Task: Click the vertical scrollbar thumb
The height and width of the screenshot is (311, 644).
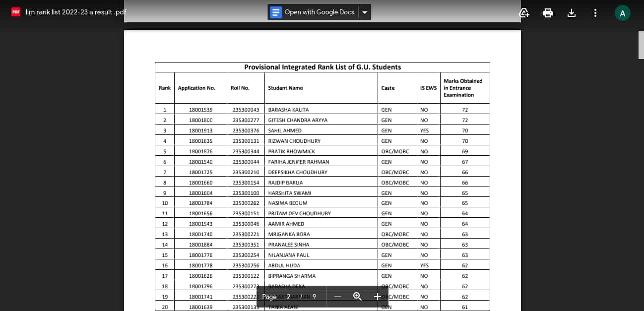Action: click(641, 45)
